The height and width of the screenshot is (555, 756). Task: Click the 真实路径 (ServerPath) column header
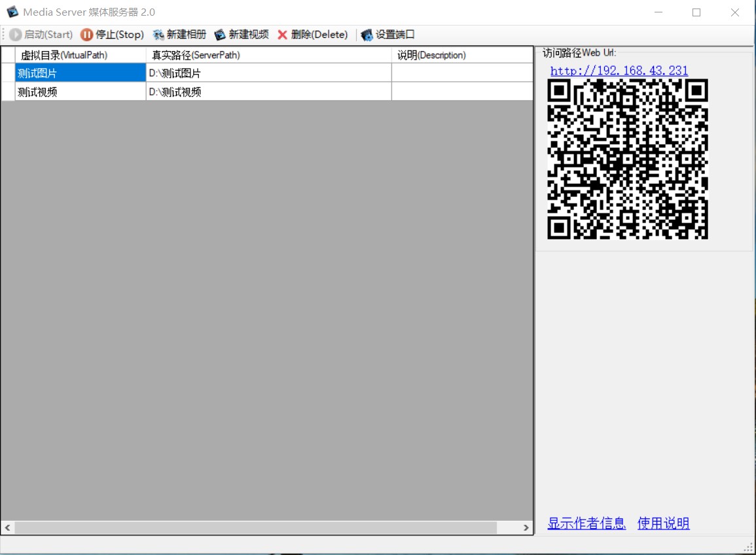pos(268,55)
